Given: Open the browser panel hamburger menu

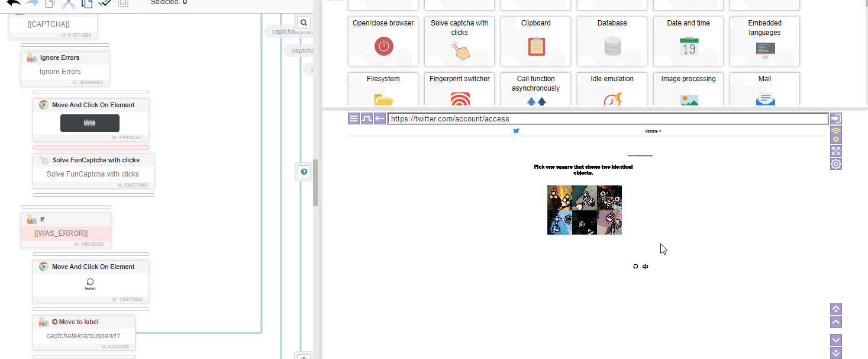Looking at the screenshot, I should coord(354,118).
